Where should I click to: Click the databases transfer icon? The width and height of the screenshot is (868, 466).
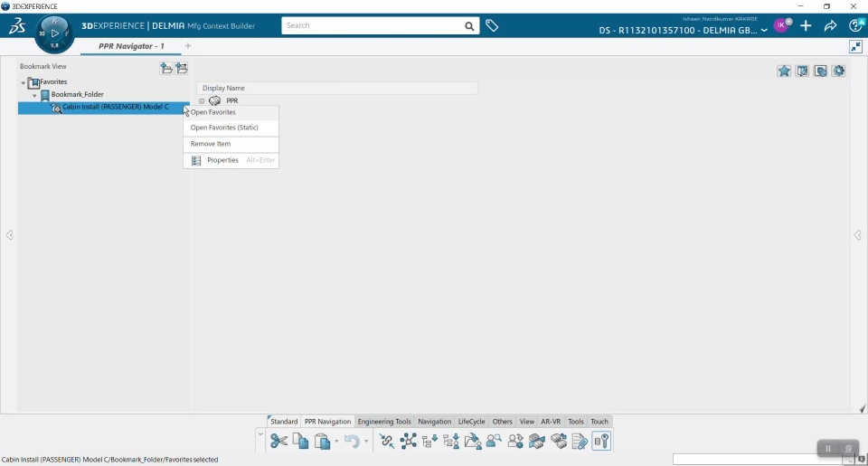(x=559, y=441)
